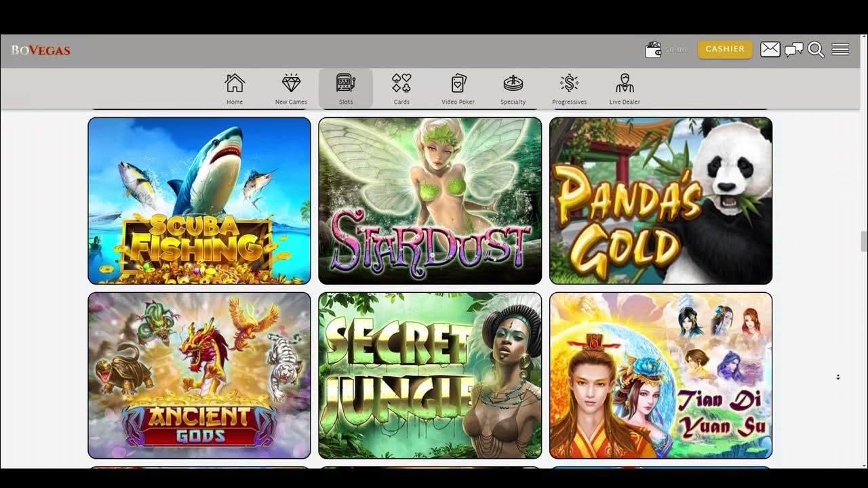
Task: Open the Tian Di Yuan Su tile
Action: (661, 375)
